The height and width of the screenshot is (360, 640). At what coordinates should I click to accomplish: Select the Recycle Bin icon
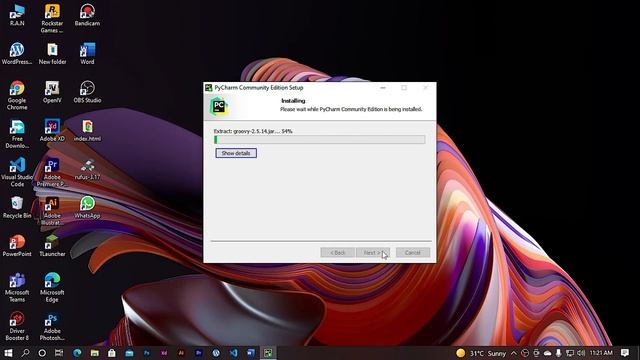point(17,207)
